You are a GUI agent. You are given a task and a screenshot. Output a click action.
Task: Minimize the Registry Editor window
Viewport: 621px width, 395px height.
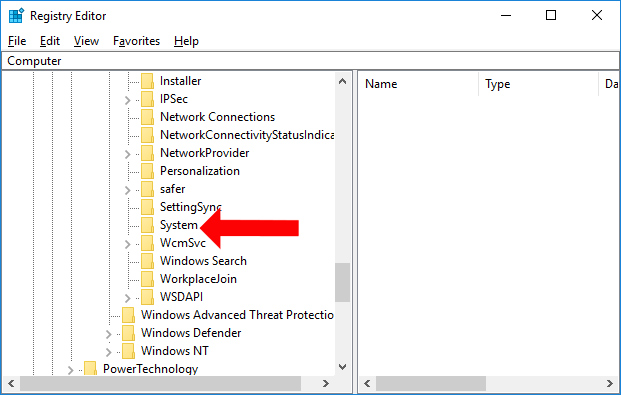[x=506, y=15]
